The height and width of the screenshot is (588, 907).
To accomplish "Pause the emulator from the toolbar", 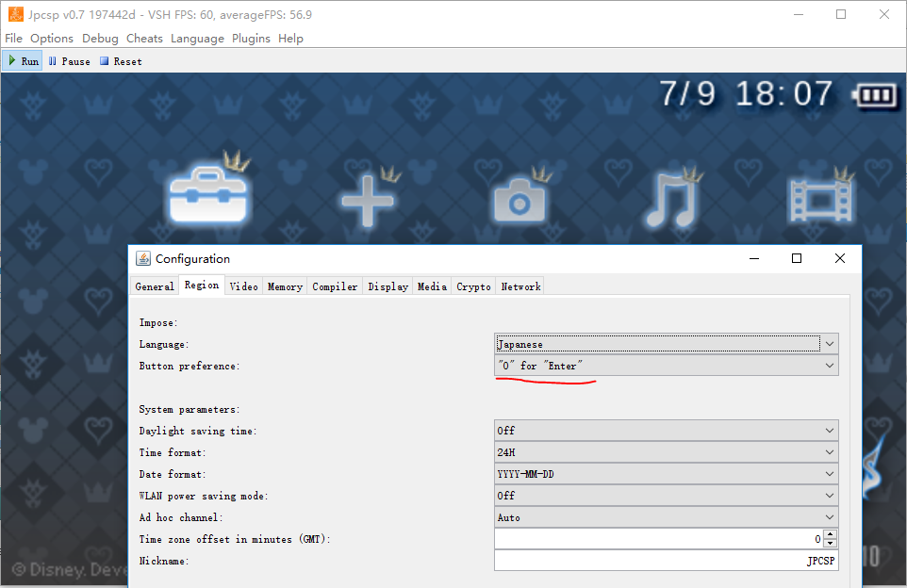I will [x=69, y=61].
